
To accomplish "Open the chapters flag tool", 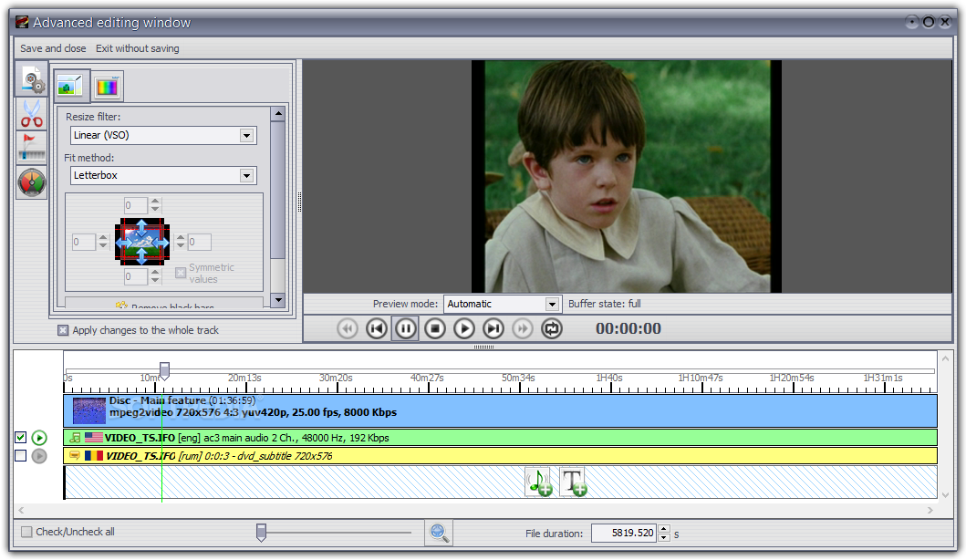I will pyautogui.click(x=31, y=147).
